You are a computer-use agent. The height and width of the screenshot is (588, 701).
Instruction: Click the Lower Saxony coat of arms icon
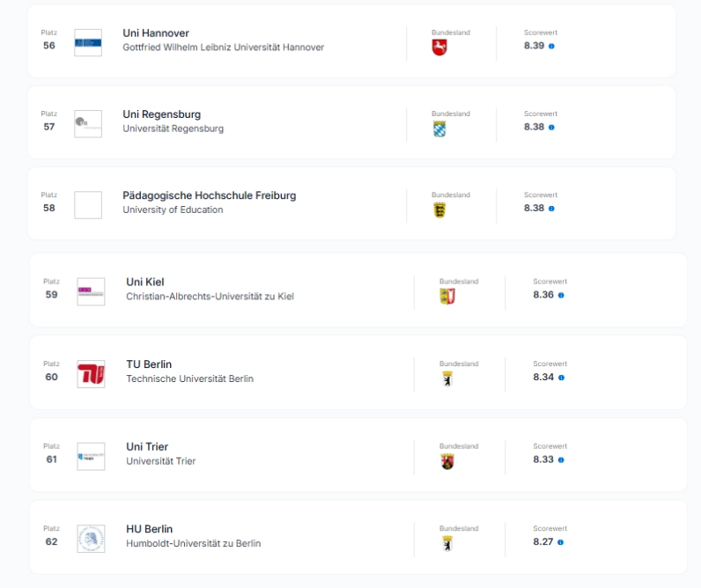tap(439, 48)
